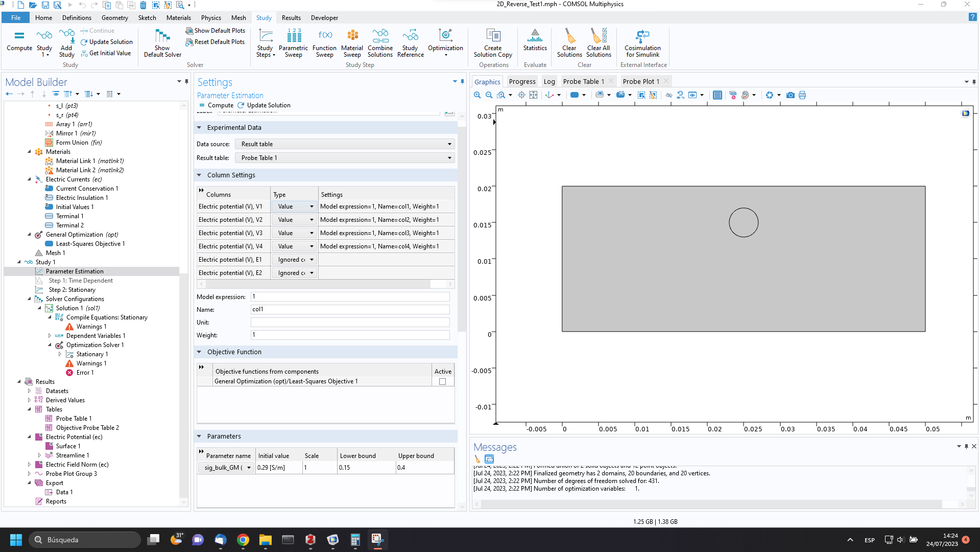Toggle Active checkbox for Least-Squares Objective 1
The height and width of the screenshot is (552, 980).
[x=442, y=381]
